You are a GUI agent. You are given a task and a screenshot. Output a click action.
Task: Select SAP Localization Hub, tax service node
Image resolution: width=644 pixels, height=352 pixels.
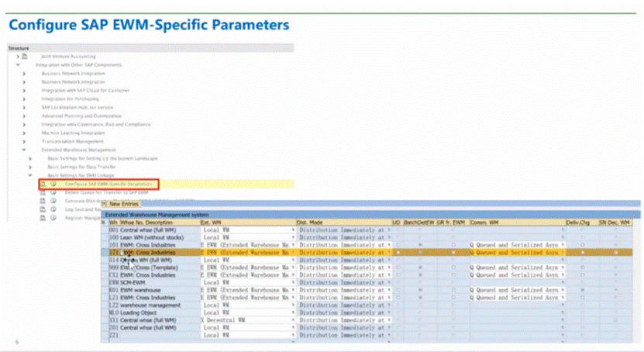coord(77,107)
